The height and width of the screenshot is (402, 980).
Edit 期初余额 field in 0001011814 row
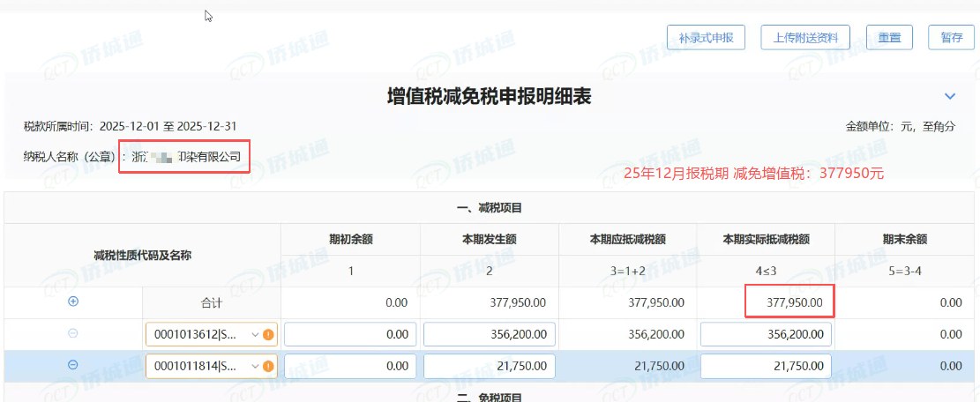(x=350, y=366)
